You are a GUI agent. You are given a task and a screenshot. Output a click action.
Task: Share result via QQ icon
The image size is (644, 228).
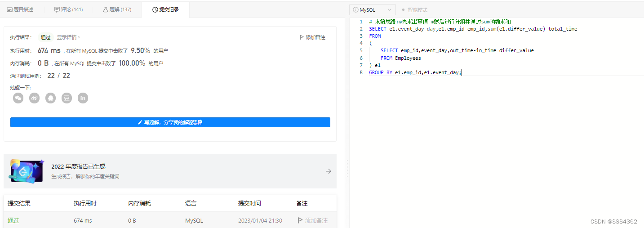50,98
